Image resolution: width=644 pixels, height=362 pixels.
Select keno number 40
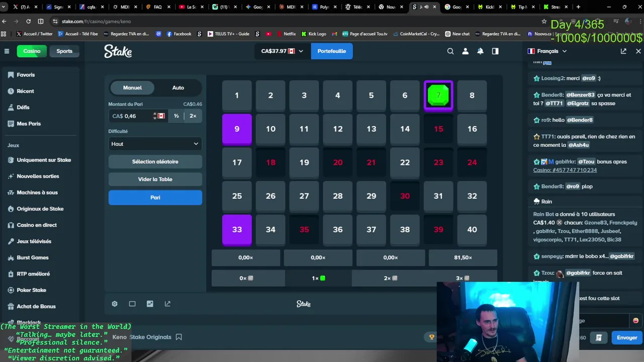click(x=472, y=229)
